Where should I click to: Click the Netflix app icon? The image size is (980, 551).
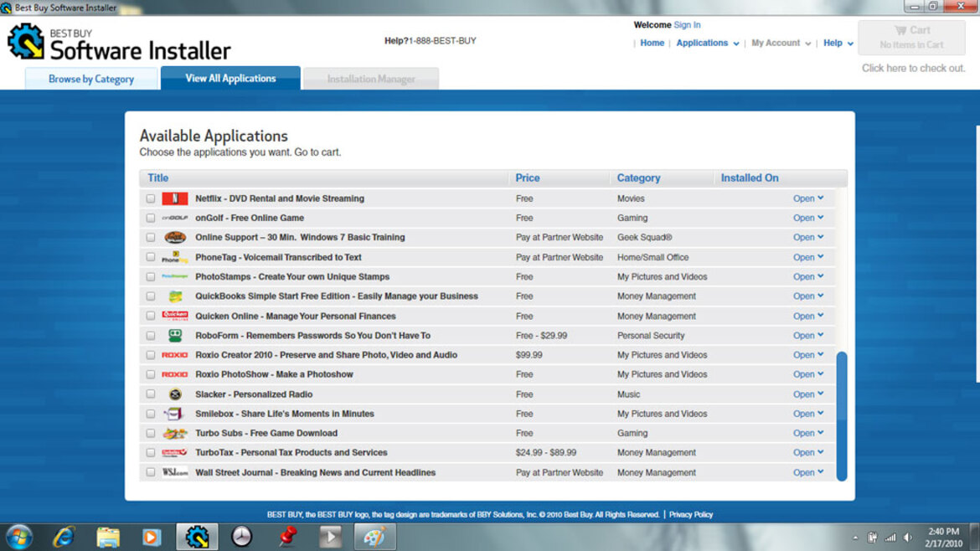coord(174,198)
